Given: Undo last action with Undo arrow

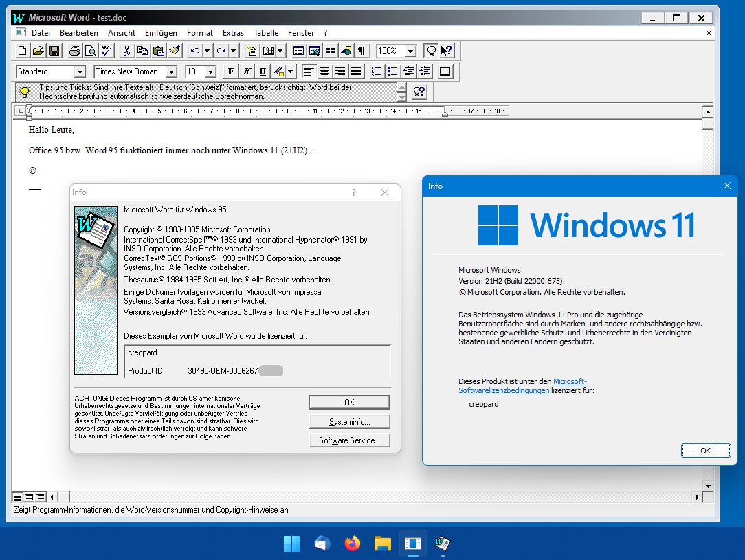Looking at the screenshot, I should pos(194,51).
